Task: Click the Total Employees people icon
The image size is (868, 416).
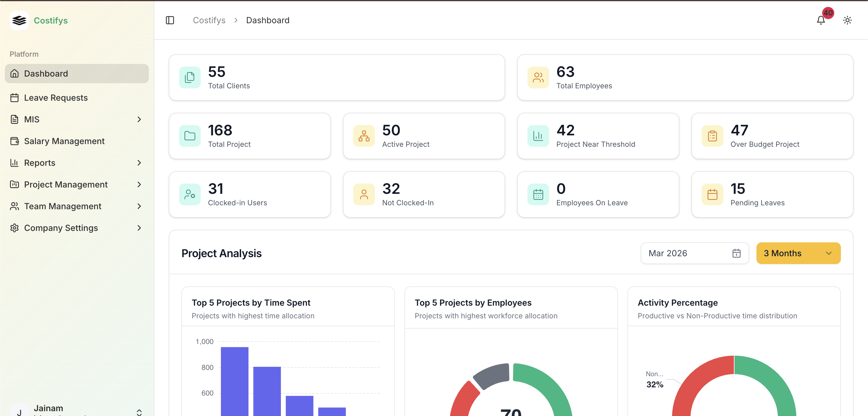Action: click(538, 77)
